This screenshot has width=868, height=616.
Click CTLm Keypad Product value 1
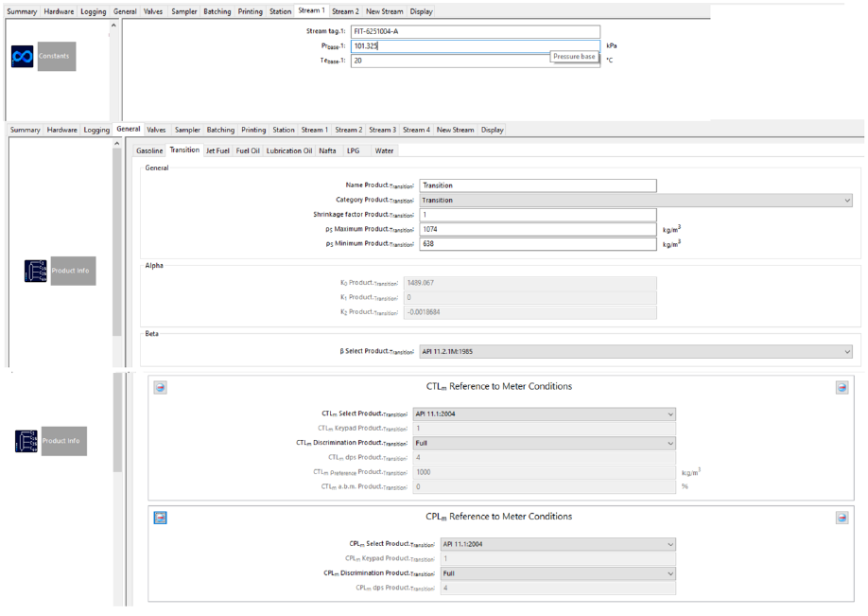(x=545, y=429)
